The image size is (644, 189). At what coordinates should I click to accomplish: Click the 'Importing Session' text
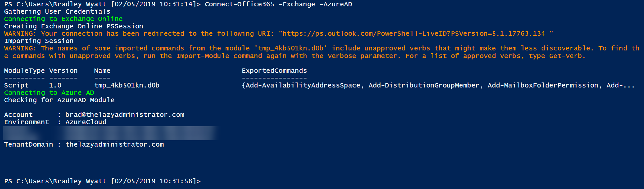point(39,41)
